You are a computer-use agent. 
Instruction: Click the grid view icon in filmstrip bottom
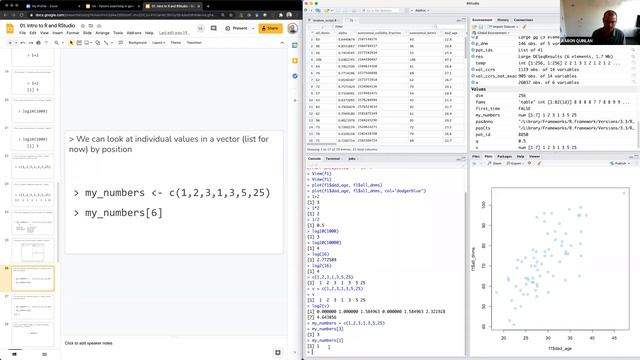[44, 354]
